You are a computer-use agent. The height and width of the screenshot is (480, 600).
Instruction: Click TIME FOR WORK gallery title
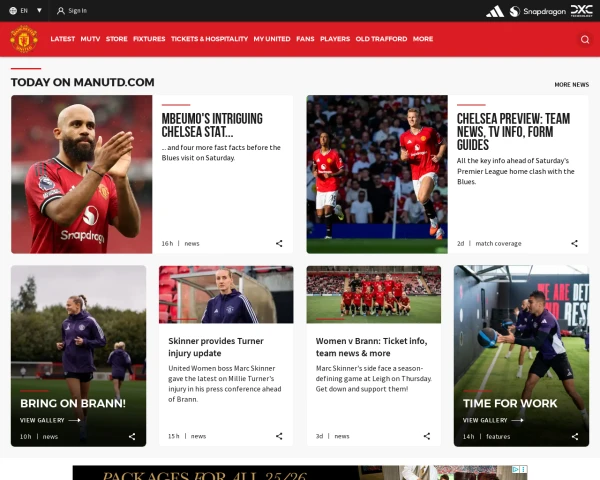(510, 403)
